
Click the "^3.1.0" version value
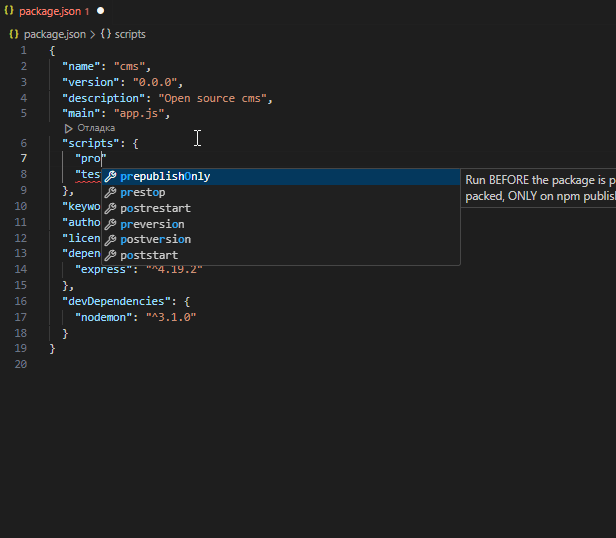(171, 317)
